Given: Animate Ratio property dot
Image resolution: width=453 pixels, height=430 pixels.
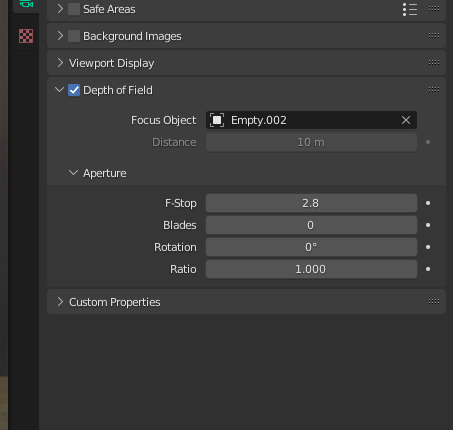Looking at the screenshot, I should pos(428,269).
